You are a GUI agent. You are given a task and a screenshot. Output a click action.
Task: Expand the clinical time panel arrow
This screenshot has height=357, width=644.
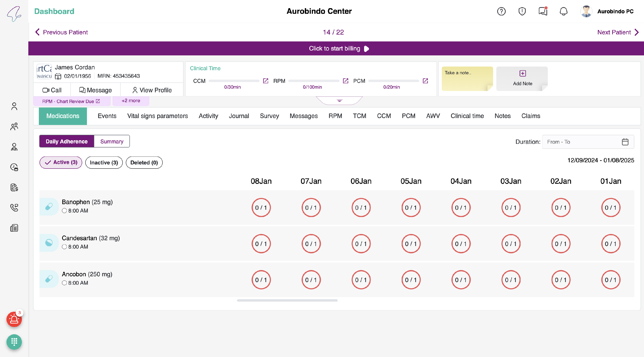[x=339, y=100]
